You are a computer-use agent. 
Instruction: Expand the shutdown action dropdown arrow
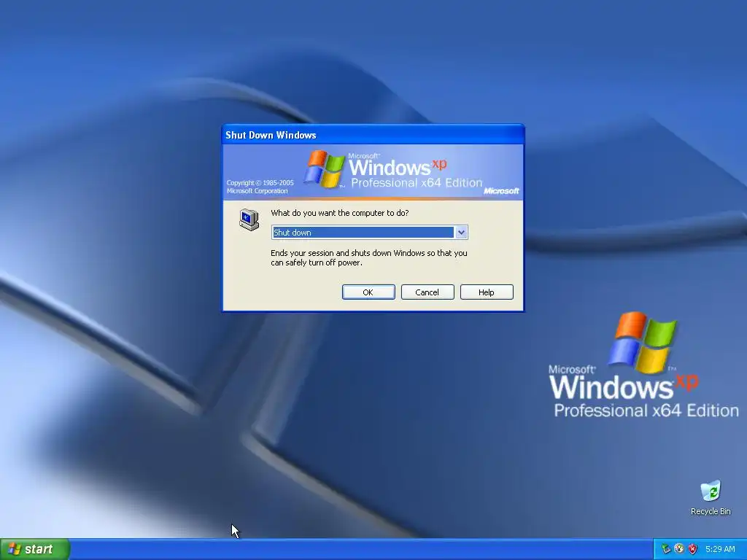coord(461,233)
